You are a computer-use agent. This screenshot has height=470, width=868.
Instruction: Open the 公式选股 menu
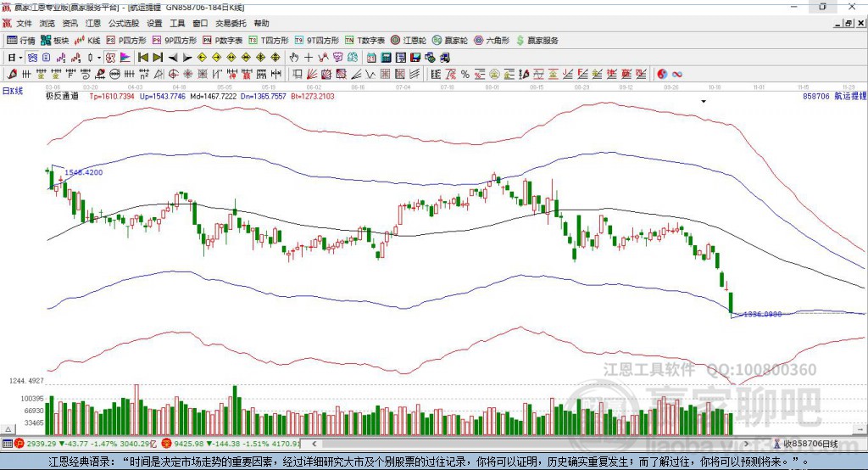[124, 23]
